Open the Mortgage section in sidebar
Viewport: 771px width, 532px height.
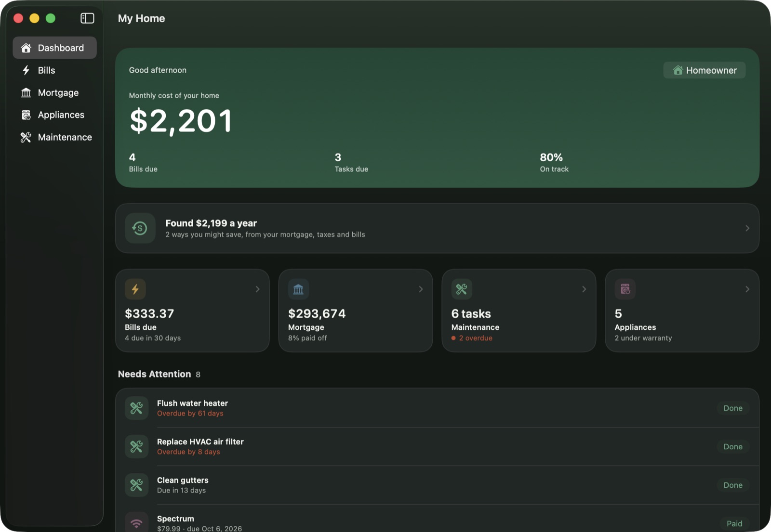(54, 92)
